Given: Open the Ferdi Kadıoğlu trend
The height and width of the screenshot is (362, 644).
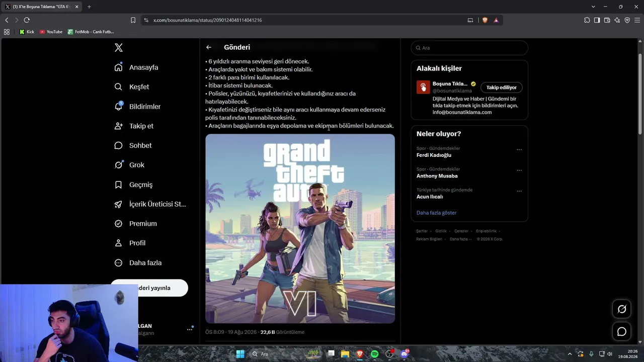Looking at the screenshot, I should point(434,155).
